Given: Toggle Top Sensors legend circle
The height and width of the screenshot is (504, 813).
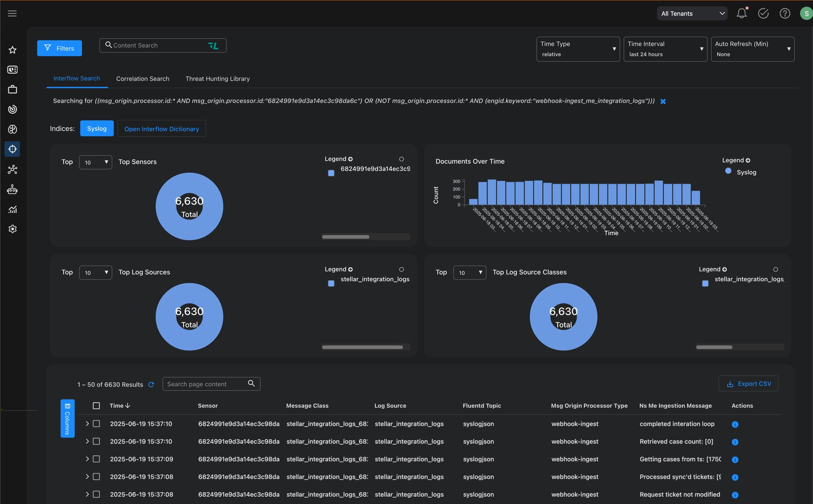Looking at the screenshot, I should click(x=401, y=159).
